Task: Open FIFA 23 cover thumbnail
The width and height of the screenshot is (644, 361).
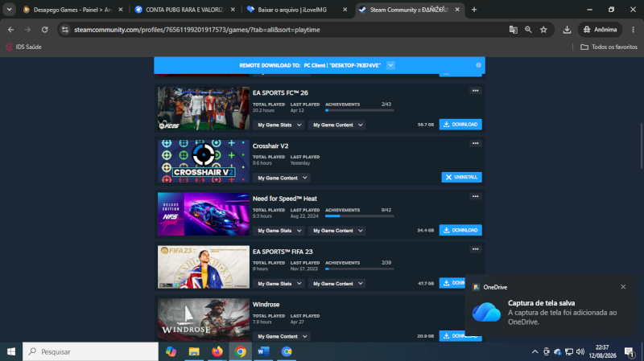Action: (204, 267)
